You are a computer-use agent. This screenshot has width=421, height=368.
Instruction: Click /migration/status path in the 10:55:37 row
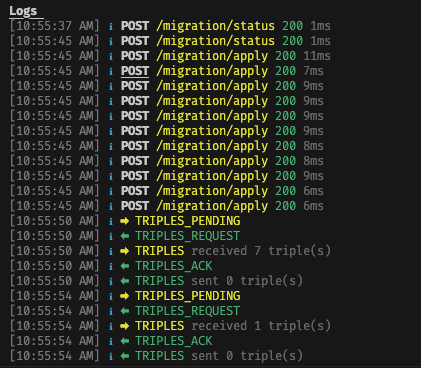click(x=215, y=26)
